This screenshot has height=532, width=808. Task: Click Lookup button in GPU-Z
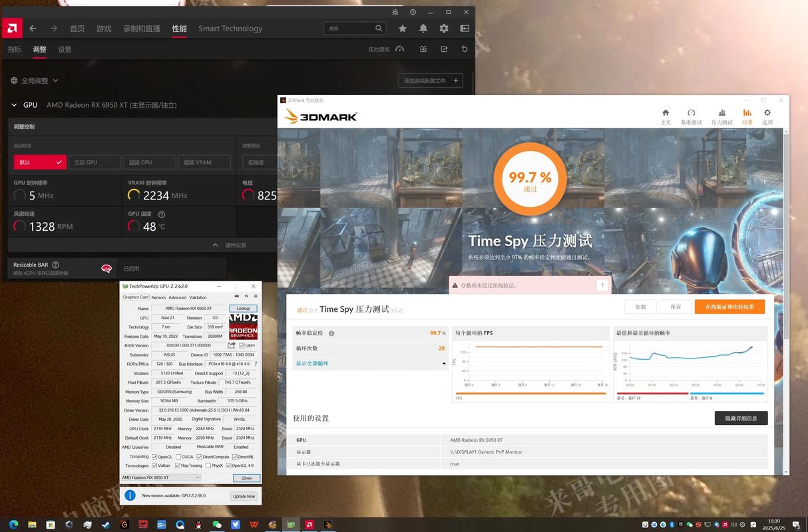point(243,309)
